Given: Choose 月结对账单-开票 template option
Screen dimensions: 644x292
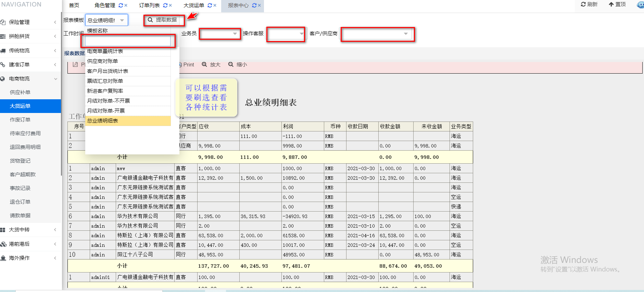Looking at the screenshot, I should point(106,111).
